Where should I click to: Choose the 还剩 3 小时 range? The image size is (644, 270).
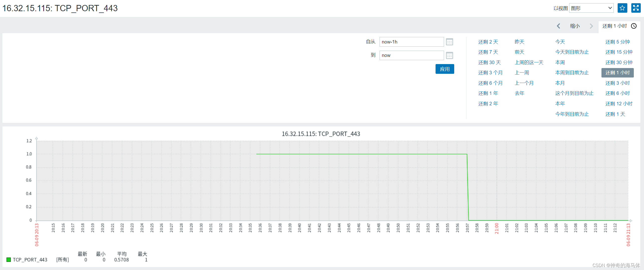pos(617,83)
